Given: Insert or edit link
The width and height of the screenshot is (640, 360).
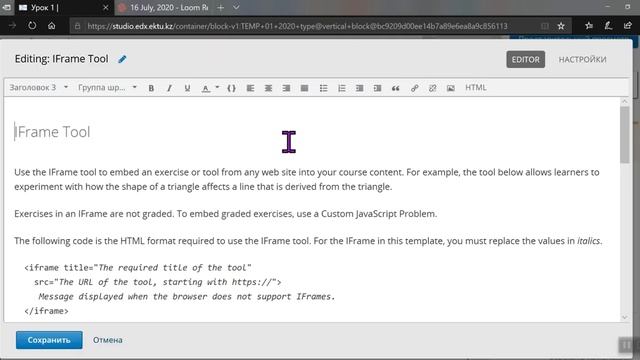Looking at the screenshot, I should pyautogui.click(x=414, y=88).
